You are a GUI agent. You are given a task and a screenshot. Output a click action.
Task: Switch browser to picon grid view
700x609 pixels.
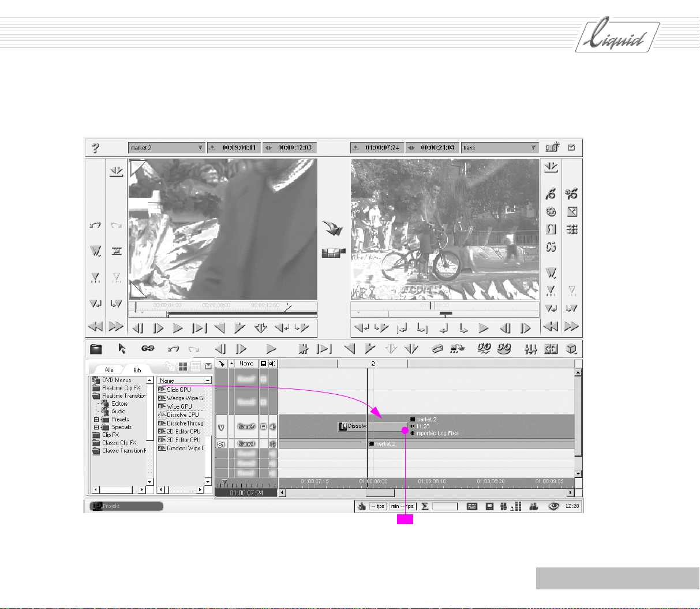click(x=183, y=366)
